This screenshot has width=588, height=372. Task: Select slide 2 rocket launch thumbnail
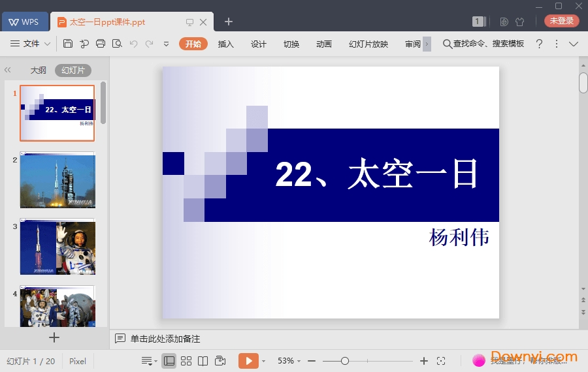[57, 180]
